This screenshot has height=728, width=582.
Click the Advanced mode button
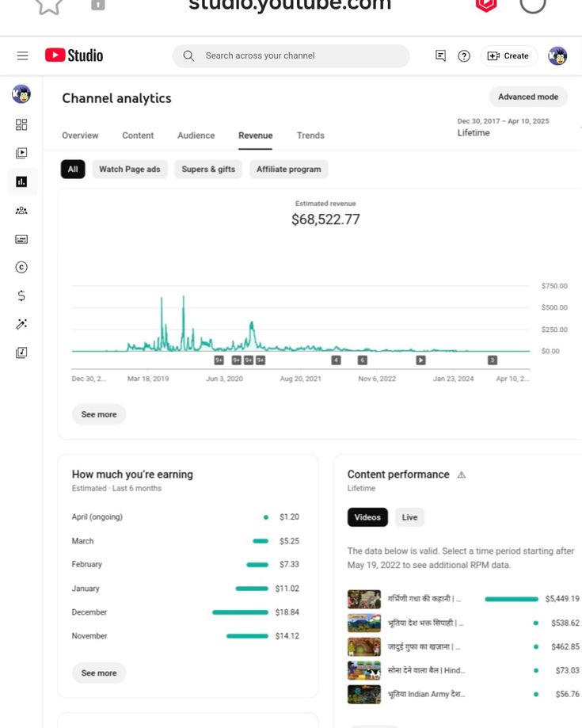pos(527,97)
